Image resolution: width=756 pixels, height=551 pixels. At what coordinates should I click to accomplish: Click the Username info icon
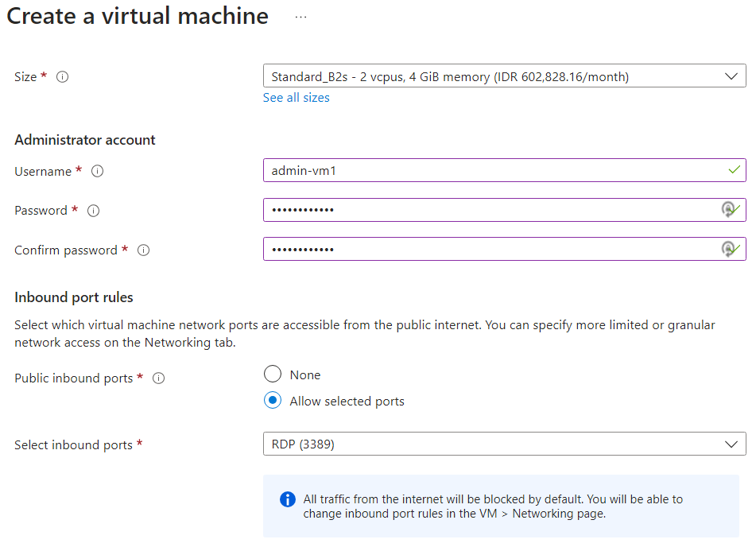pos(96,171)
